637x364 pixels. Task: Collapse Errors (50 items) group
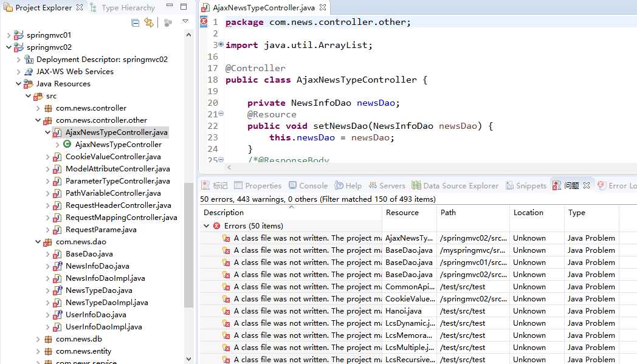coord(207,226)
